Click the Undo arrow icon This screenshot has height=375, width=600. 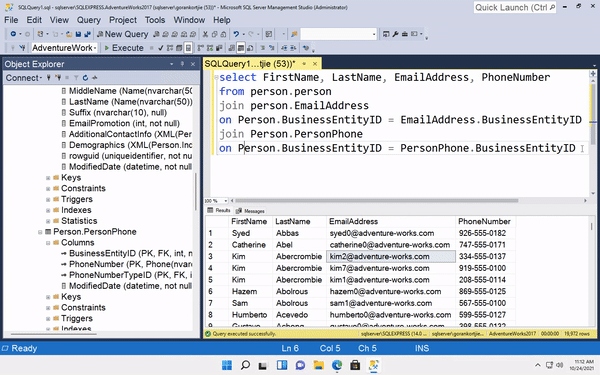tap(236, 34)
